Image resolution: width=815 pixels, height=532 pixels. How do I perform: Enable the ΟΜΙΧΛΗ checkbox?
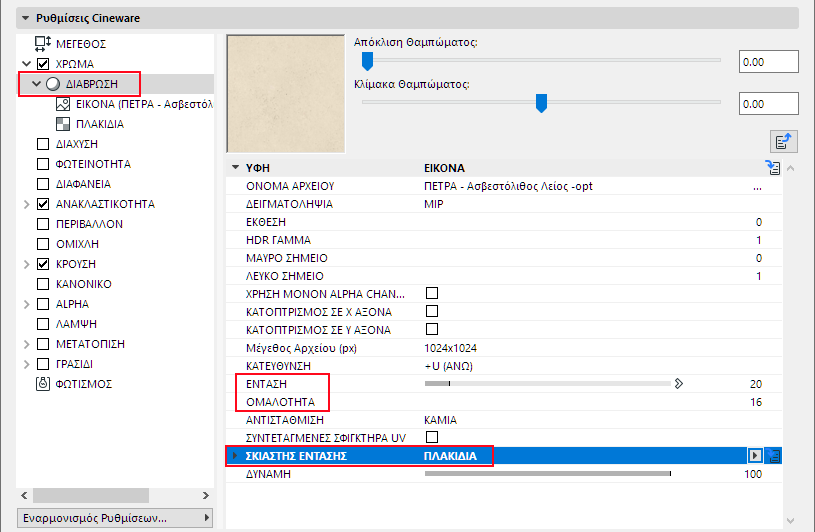coord(43,244)
